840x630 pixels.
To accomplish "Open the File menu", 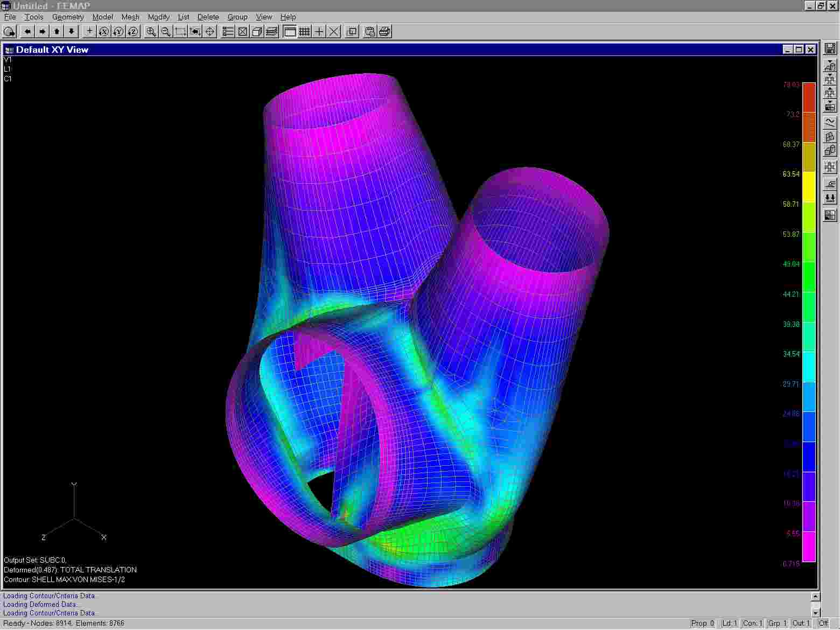I will tap(10, 17).
